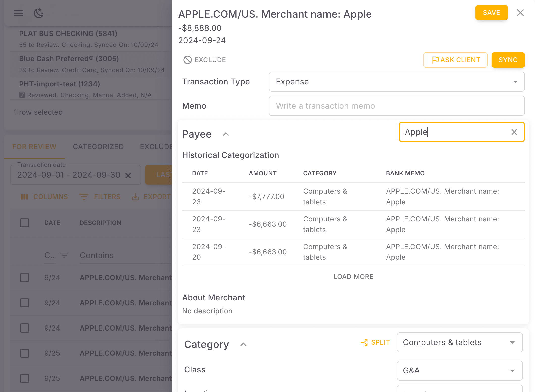The width and height of the screenshot is (535, 392).
Task: Open the Columns configuration
Action: (x=44, y=197)
